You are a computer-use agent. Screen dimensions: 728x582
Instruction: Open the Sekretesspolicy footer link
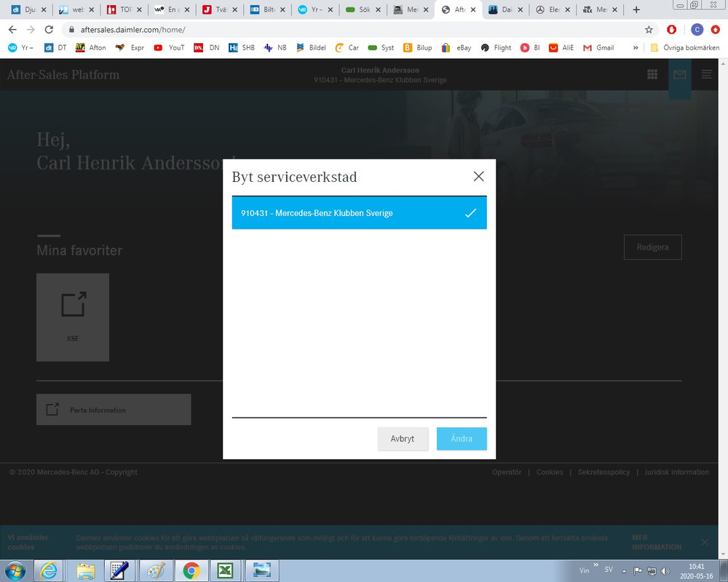tap(604, 472)
